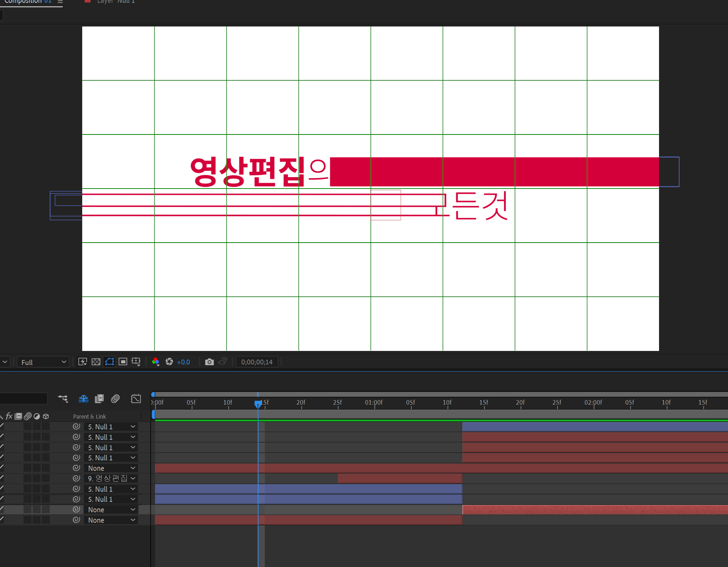This screenshot has height=567, width=728.
Task: Enable Frame Blending for all layers
Action: (x=99, y=398)
